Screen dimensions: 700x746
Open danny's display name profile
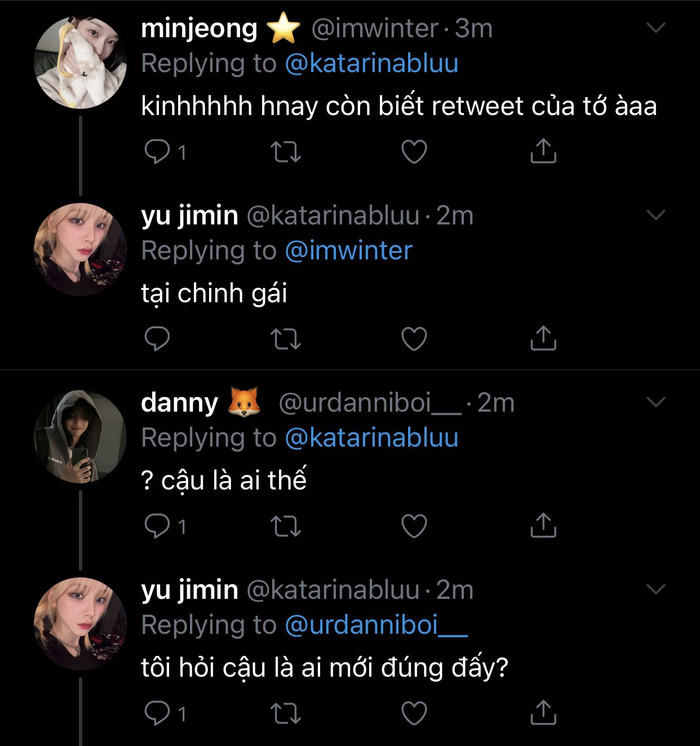coord(180,403)
